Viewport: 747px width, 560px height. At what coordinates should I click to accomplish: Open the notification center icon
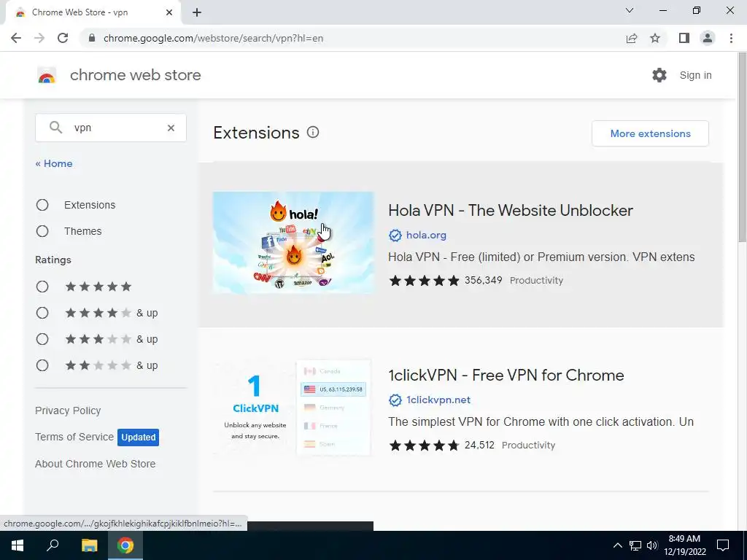click(723, 545)
